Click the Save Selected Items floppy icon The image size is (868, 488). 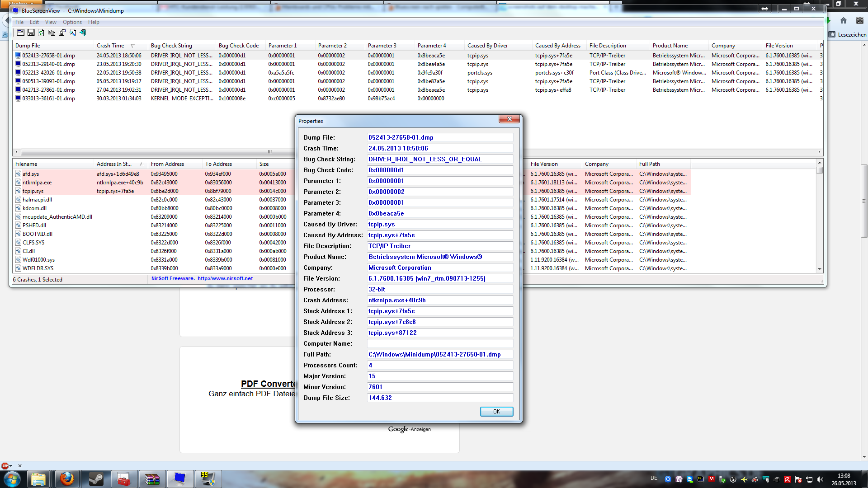[31, 33]
